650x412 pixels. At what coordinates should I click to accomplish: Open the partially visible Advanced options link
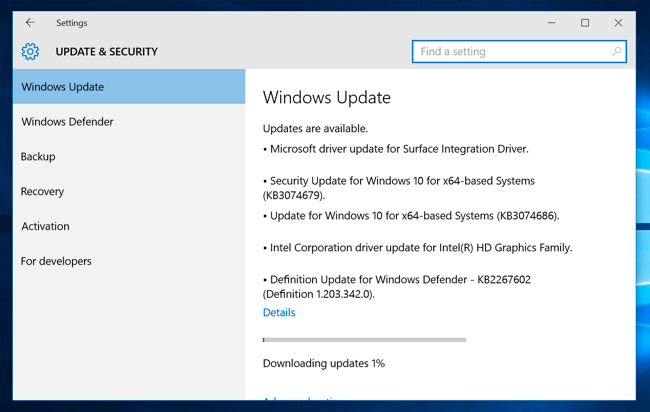pyautogui.click(x=306, y=398)
